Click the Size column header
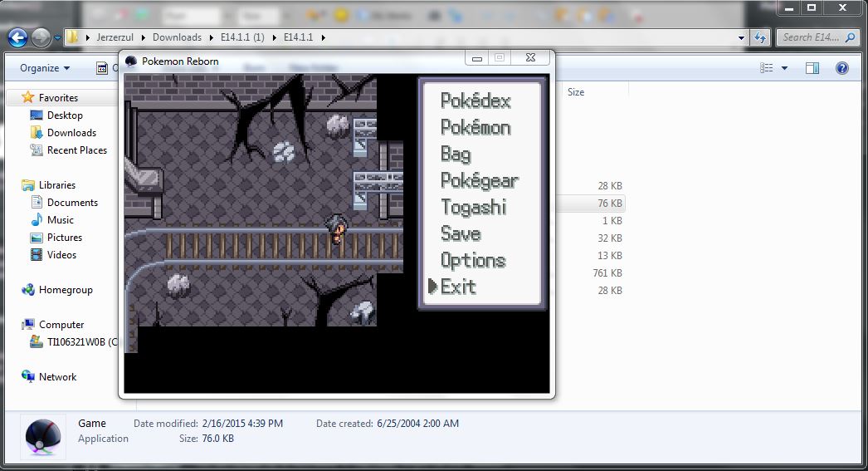This screenshot has height=471, width=868. pyautogui.click(x=576, y=92)
